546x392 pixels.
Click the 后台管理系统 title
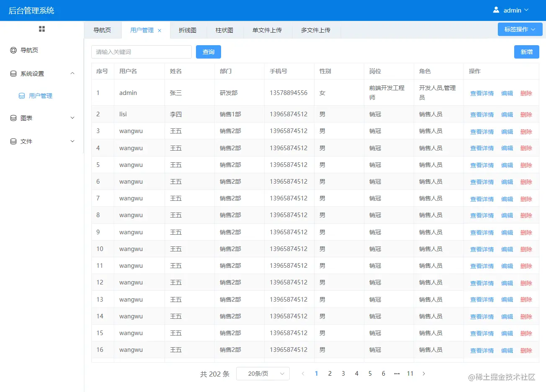coord(31,10)
